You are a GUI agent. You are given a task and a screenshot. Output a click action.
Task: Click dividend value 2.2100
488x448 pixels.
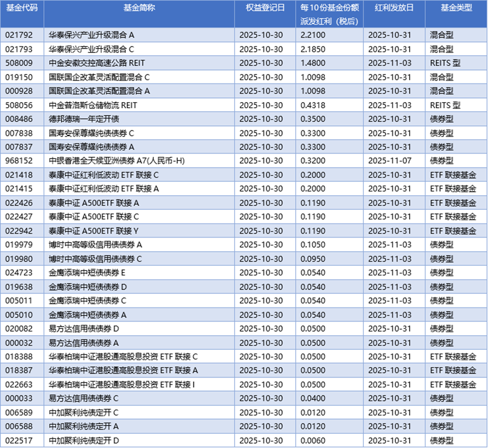coord(313,35)
